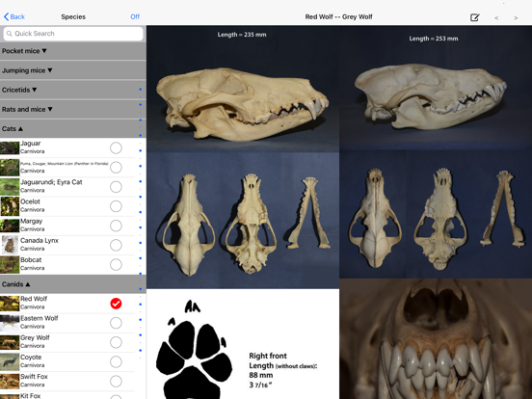Select the Canada Lynx radio button
The image size is (532, 399).
pyautogui.click(x=116, y=246)
